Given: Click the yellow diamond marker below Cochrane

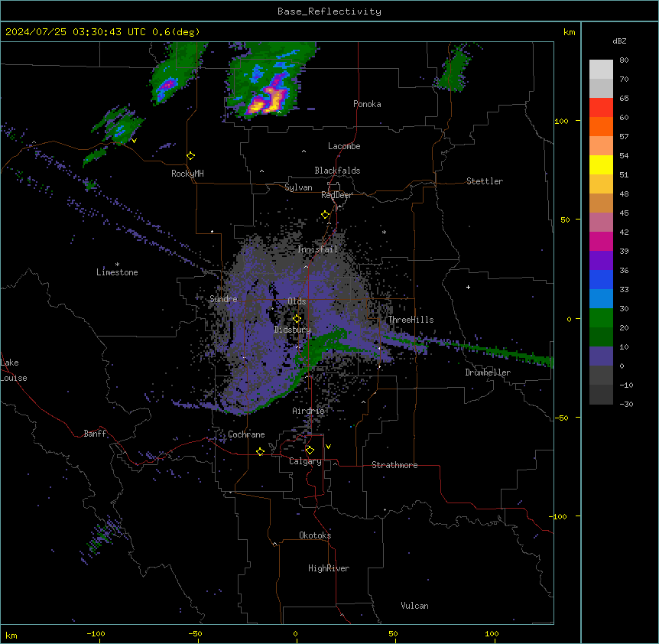Looking at the screenshot, I should pos(260,451).
